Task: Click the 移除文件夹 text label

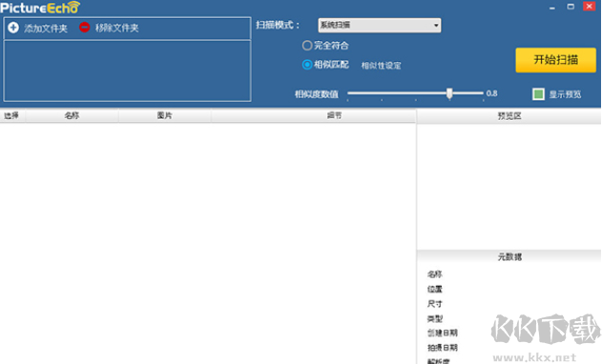Action: point(116,28)
